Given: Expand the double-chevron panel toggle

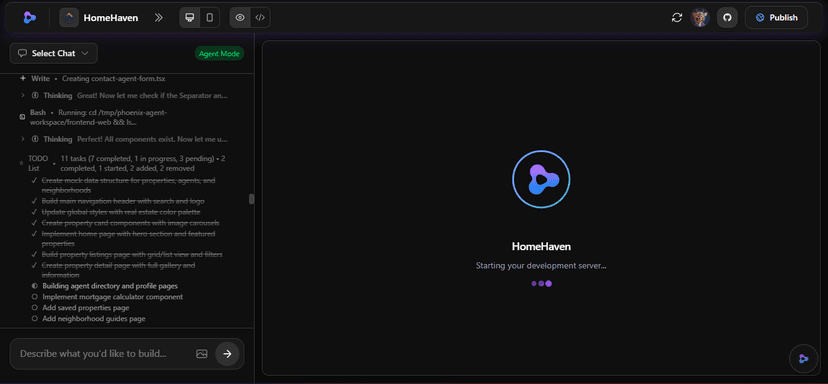Looking at the screenshot, I should point(158,17).
